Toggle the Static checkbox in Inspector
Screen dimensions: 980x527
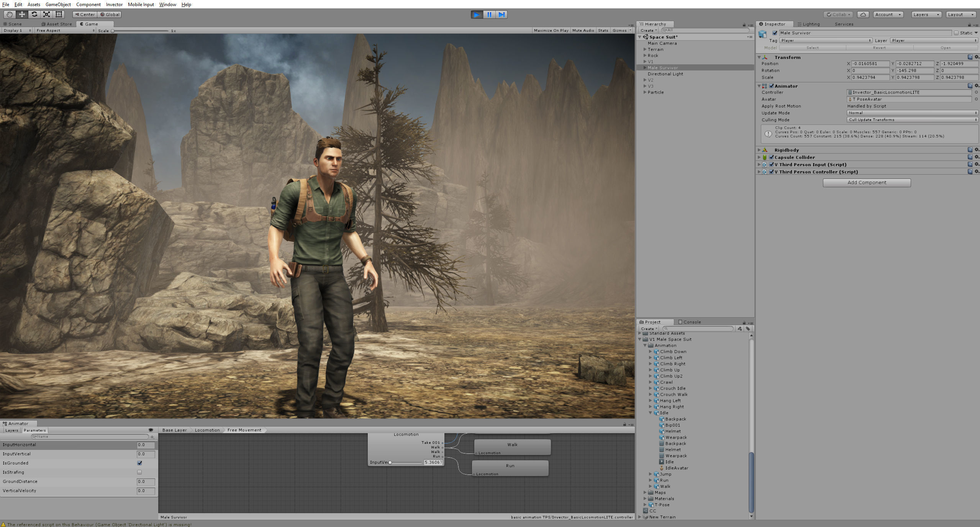(x=956, y=33)
